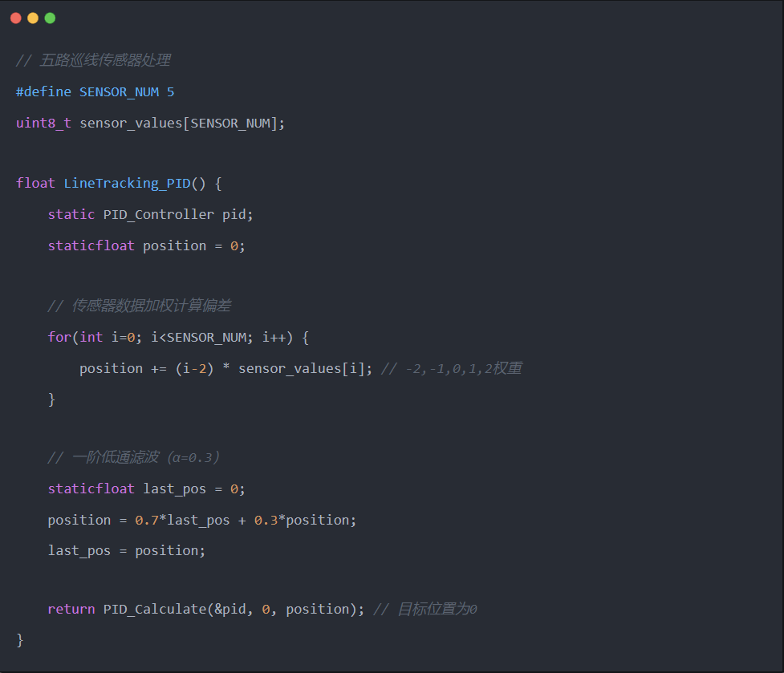The image size is (784, 673).
Task: Click the PID_Controller type name
Action: click(159, 214)
